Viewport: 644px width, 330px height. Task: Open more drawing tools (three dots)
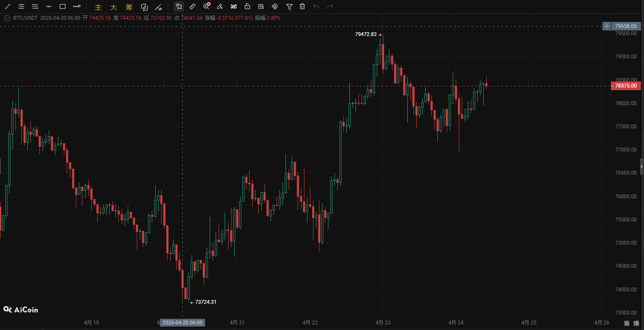pyautogui.click(x=77, y=6)
